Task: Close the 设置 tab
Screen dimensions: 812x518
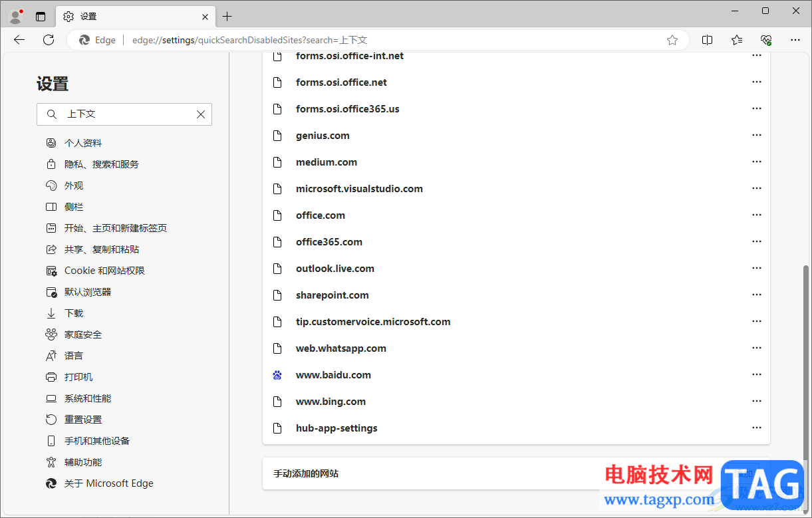Action: click(x=205, y=17)
